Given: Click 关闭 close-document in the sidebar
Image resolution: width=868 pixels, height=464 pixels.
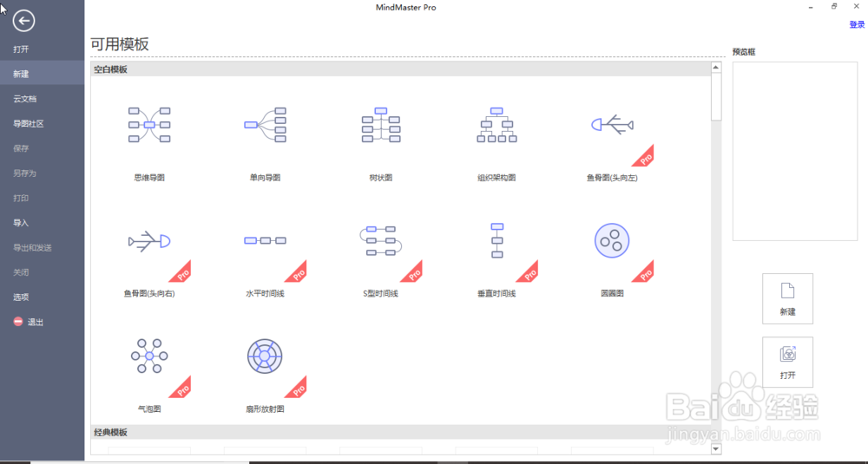Looking at the screenshot, I should pos(42,272).
